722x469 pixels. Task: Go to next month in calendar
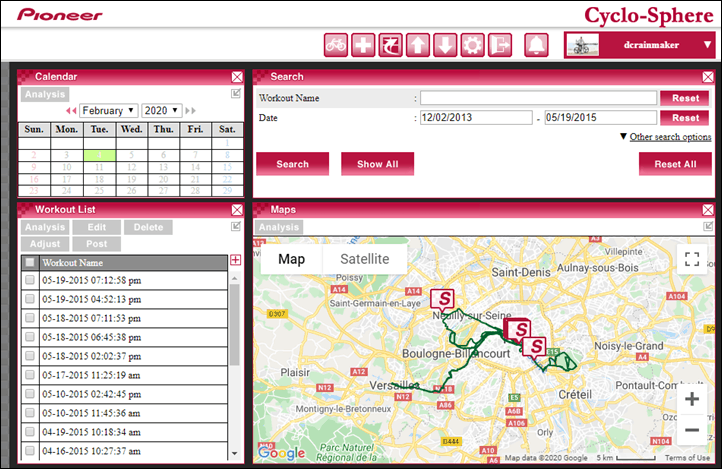[x=191, y=110]
